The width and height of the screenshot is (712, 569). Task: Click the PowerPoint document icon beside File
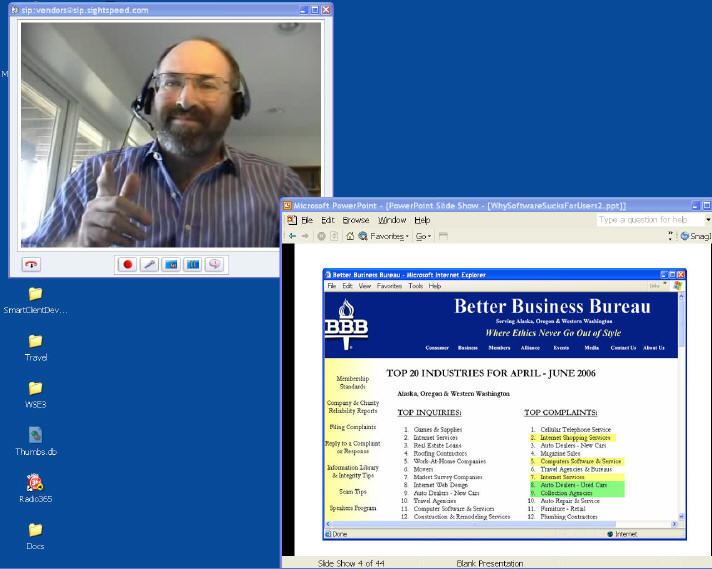pyautogui.click(x=292, y=220)
